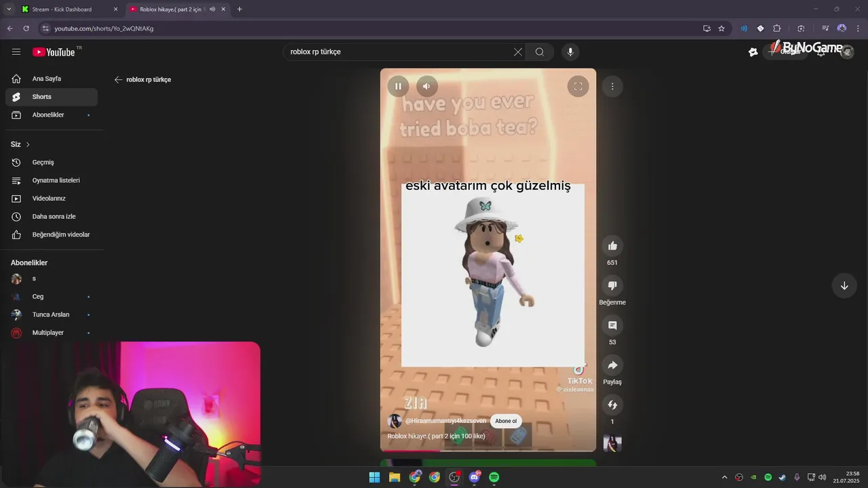This screenshot has width=868, height=488.
Task: Expand the Siz section chevron
Action: (28, 144)
